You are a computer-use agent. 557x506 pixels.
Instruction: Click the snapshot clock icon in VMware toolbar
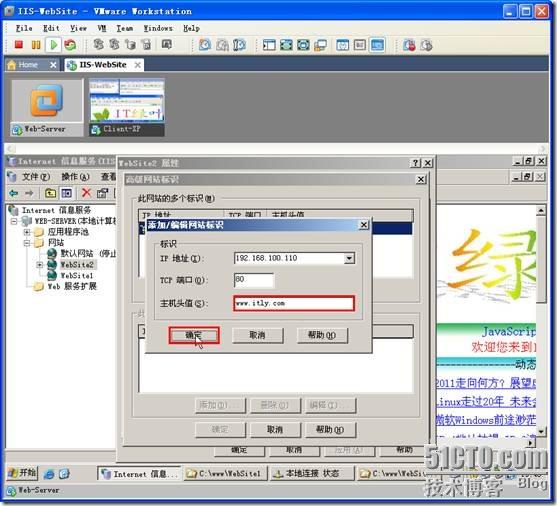[205, 45]
